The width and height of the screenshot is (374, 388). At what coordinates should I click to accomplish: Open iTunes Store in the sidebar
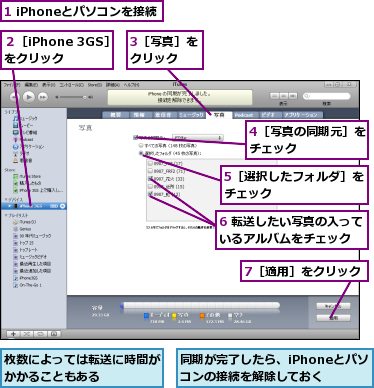(27, 176)
